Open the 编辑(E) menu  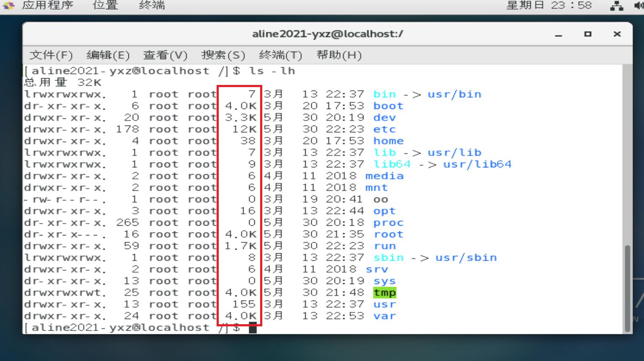coord(108,55)
